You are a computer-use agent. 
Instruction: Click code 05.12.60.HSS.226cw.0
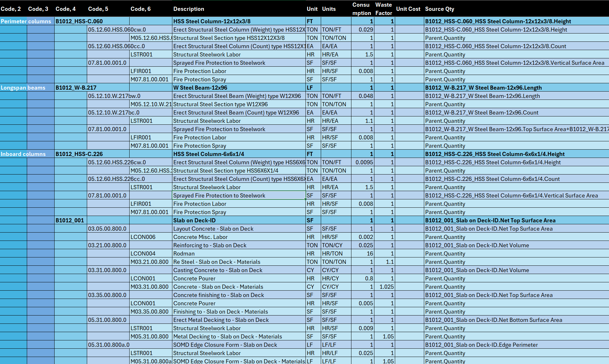tap(117, 162)
